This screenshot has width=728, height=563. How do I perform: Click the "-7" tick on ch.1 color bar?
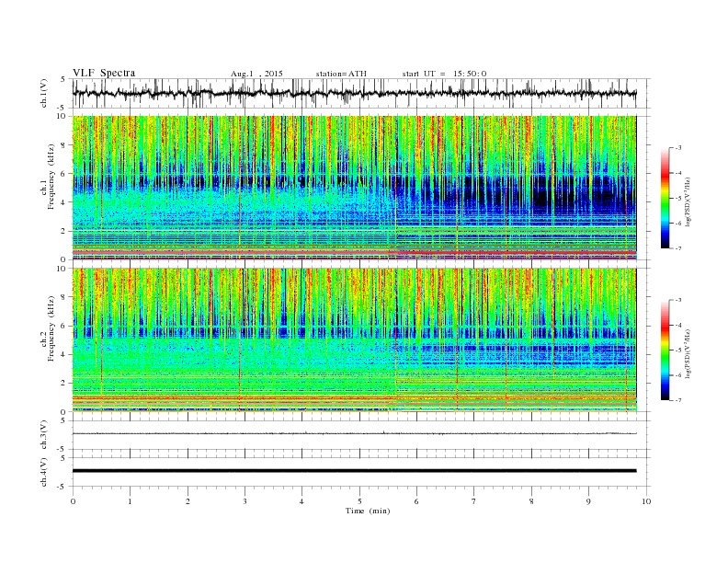pyautogui.click(x=677, y=248)
